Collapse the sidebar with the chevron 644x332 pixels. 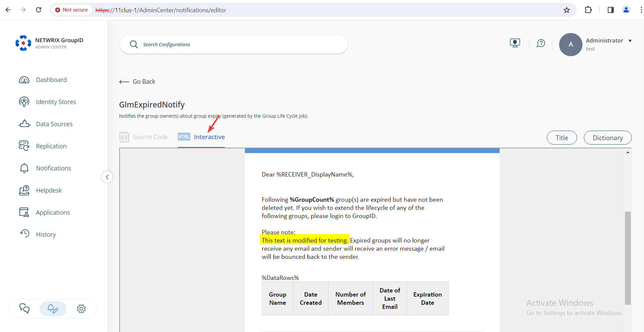pos(107,177)
